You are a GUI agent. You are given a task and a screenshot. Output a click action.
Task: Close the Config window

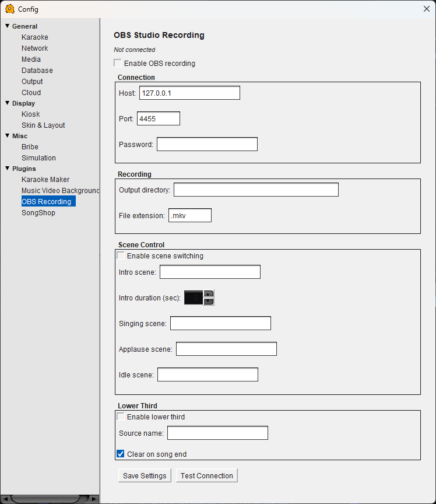[426, 9]
